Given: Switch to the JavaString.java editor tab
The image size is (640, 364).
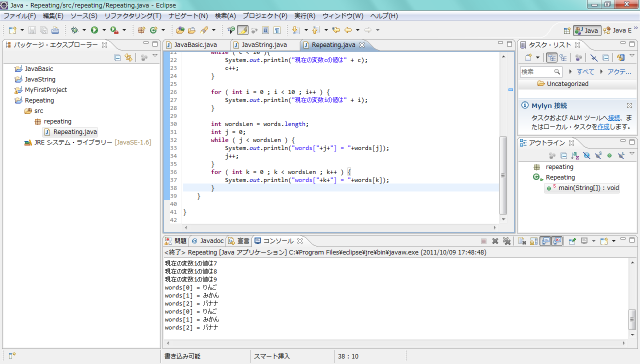Looking at the screenshot, I should [264, 45].
